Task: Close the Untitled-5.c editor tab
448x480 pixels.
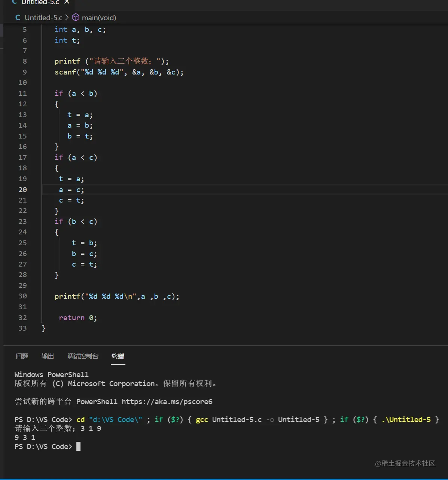Action: tap(66, 2)
